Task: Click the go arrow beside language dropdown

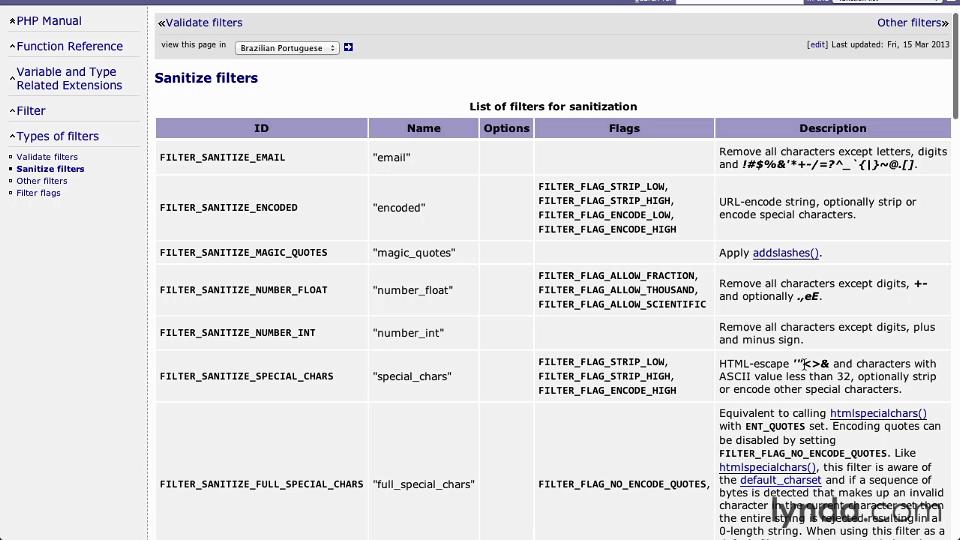Action: coord(348,47)
